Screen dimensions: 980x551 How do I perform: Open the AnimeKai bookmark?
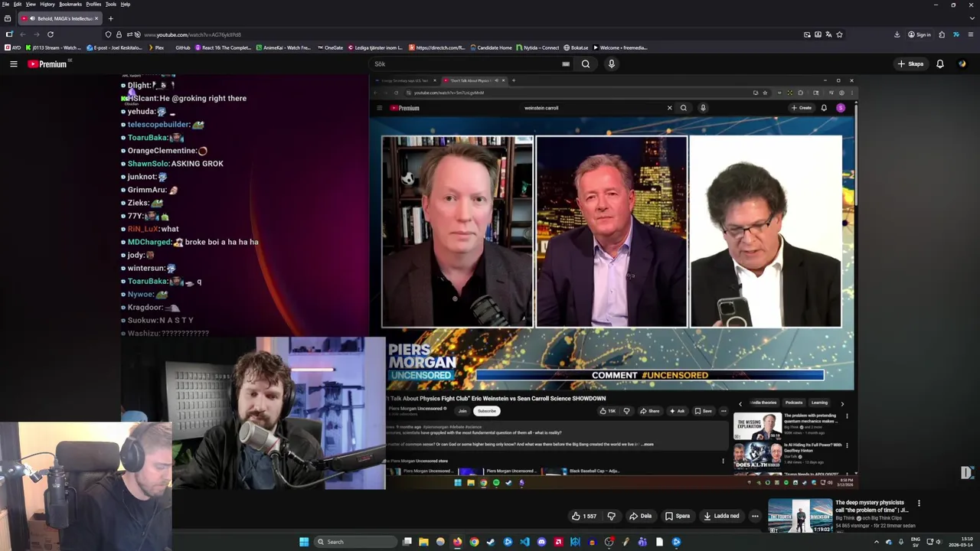pos(283,47)
